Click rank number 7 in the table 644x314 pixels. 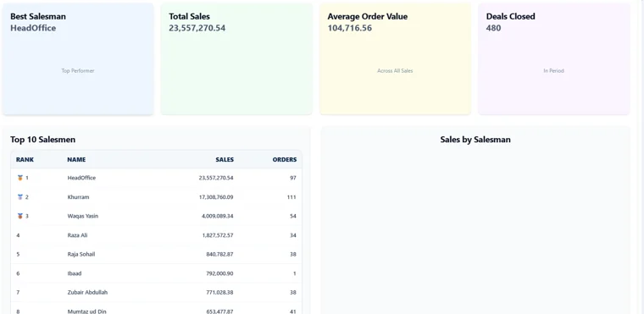pyautogui.click(x=18, y=292)
